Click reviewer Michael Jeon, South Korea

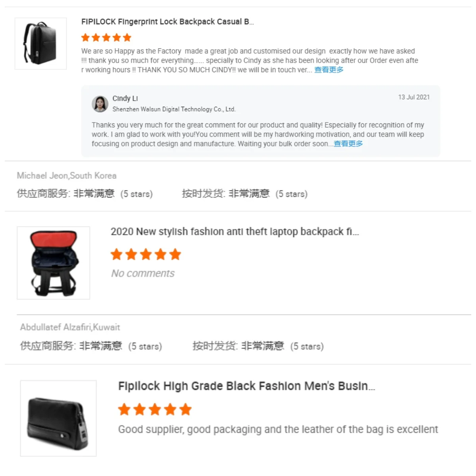click(x=67, y=176)
